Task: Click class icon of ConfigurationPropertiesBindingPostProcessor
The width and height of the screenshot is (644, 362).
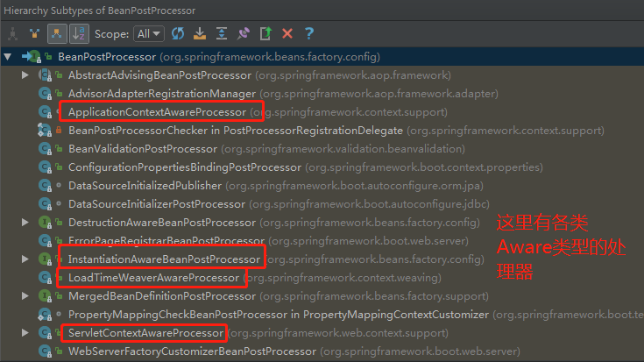Action: (45, 167)
